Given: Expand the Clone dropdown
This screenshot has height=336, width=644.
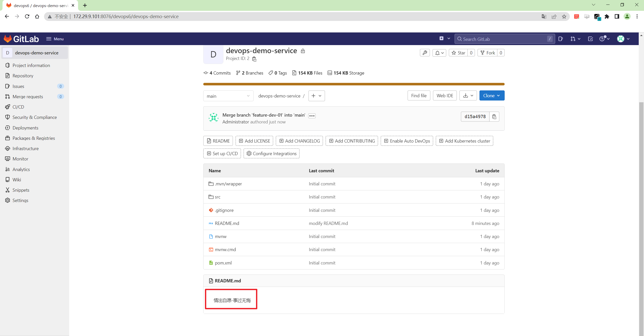Looking at the screenshot, I should (492, 96).
